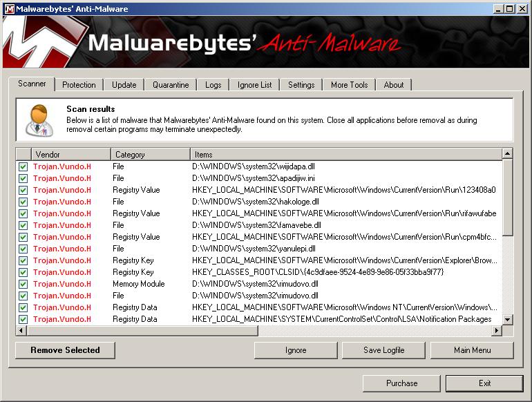Toggle checkbox for the CLSID registry key
This screenshot has height=402, width=532.
(x=23, y=272)
